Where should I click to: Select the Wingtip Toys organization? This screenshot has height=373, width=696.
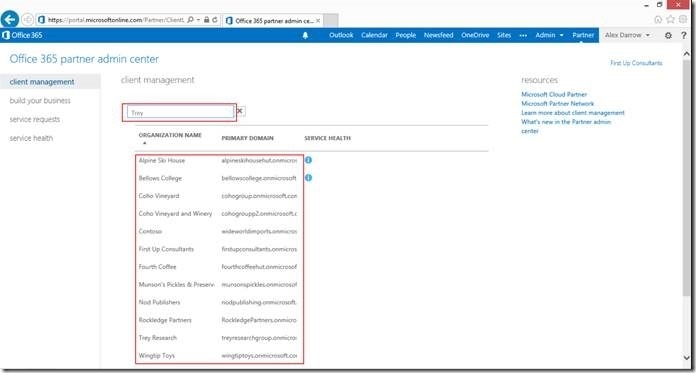pyautogui.click(x=156, y=356)
